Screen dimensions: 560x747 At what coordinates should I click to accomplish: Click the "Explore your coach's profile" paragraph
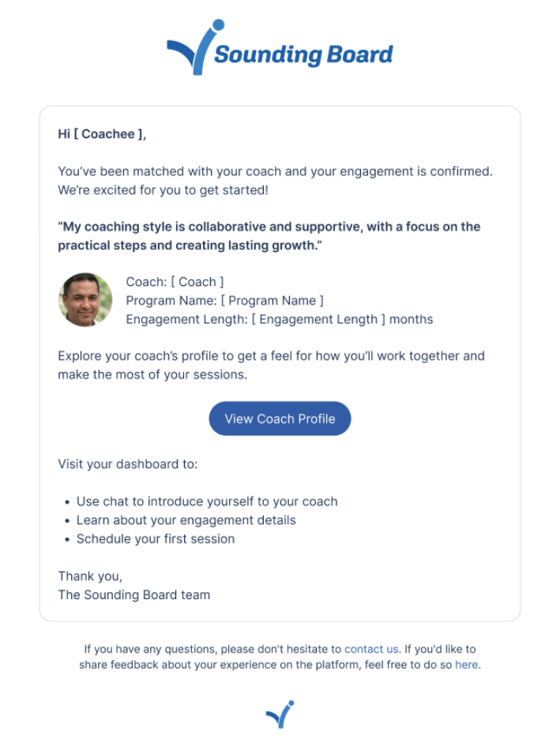271,365
